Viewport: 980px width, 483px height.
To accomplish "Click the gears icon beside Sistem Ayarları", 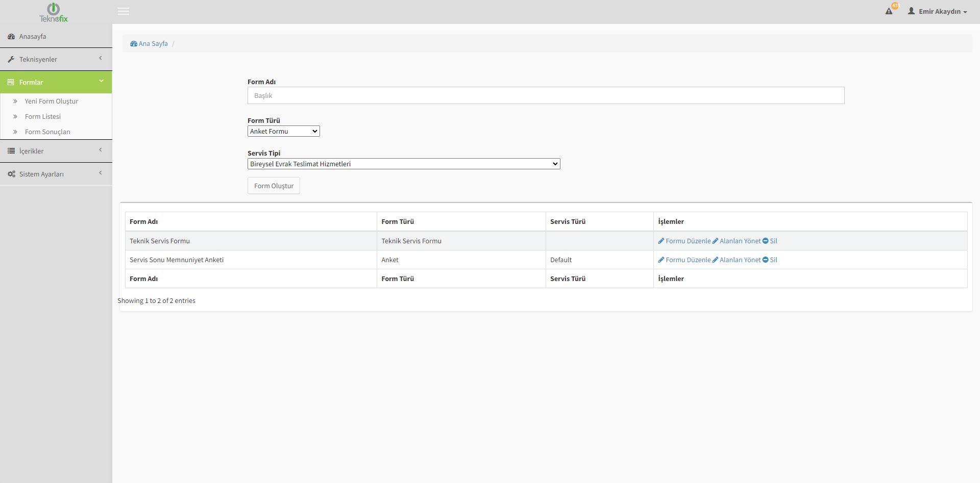I will (11, 174).
